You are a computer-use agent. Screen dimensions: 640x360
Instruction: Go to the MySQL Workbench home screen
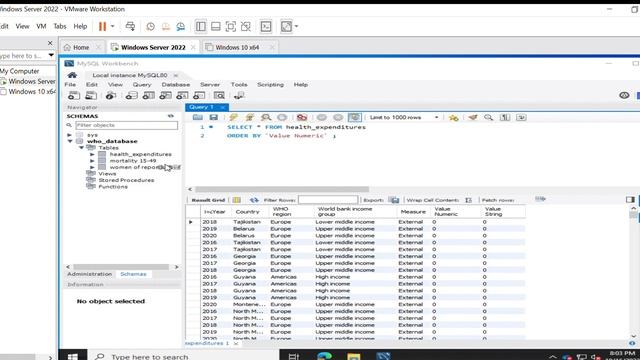[72, 75]
